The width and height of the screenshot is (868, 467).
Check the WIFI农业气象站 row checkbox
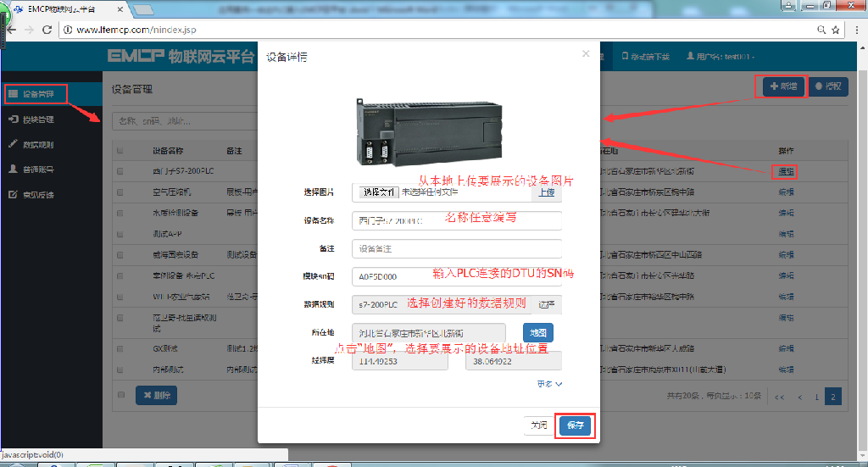tap(120, 297)
